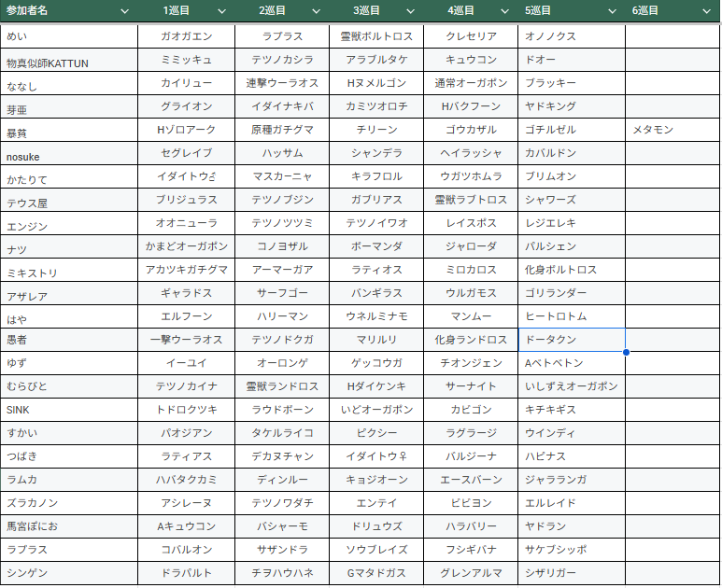Select the cell containing レジエレキ
Viewport: 722px width, 588px height.
pyautogui.click(x=572, y=223)
